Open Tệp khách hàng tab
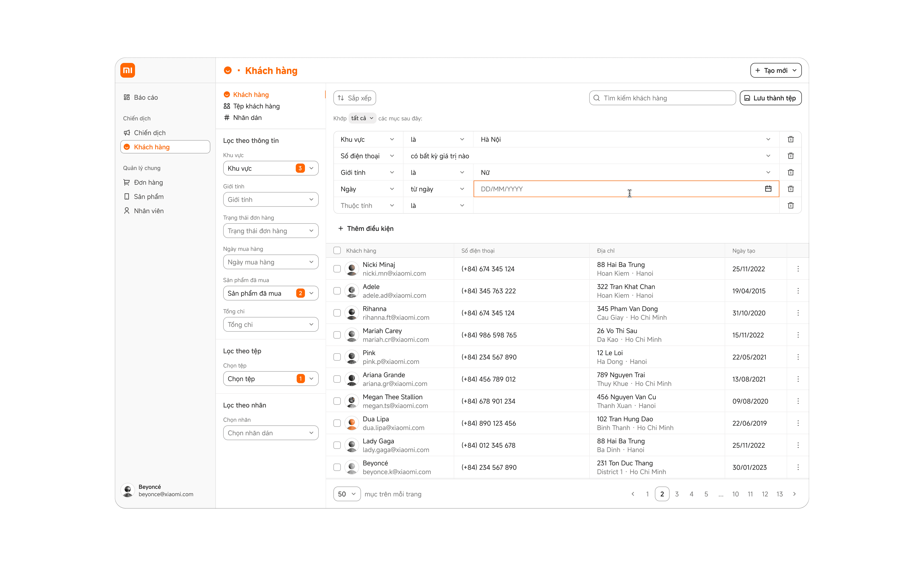 (256, 106)
